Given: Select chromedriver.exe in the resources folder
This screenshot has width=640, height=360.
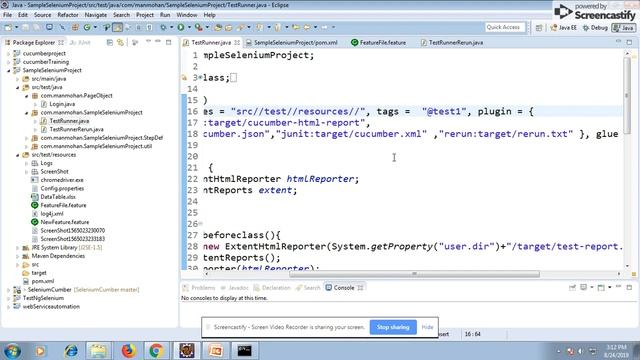Looking at the screenshot, I should tap(62, 180).
